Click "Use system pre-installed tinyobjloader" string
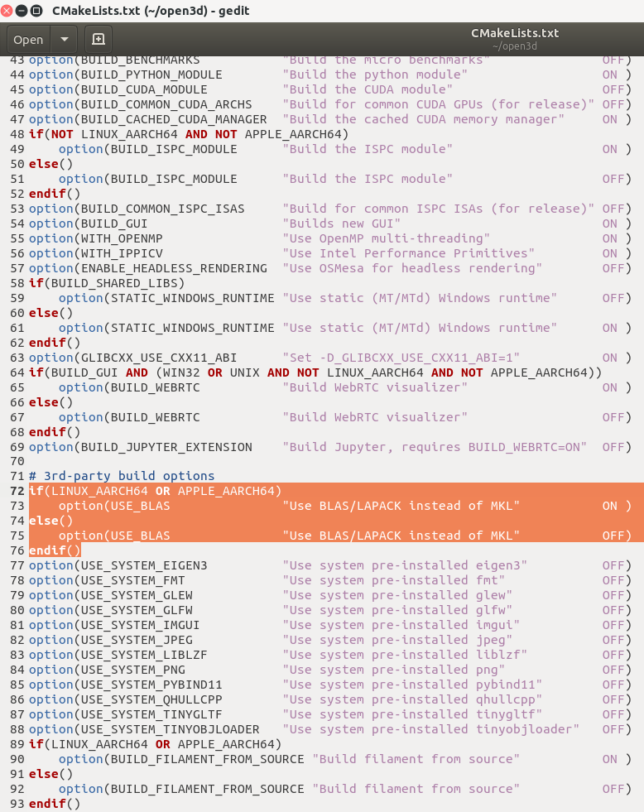 pos(430,730)
